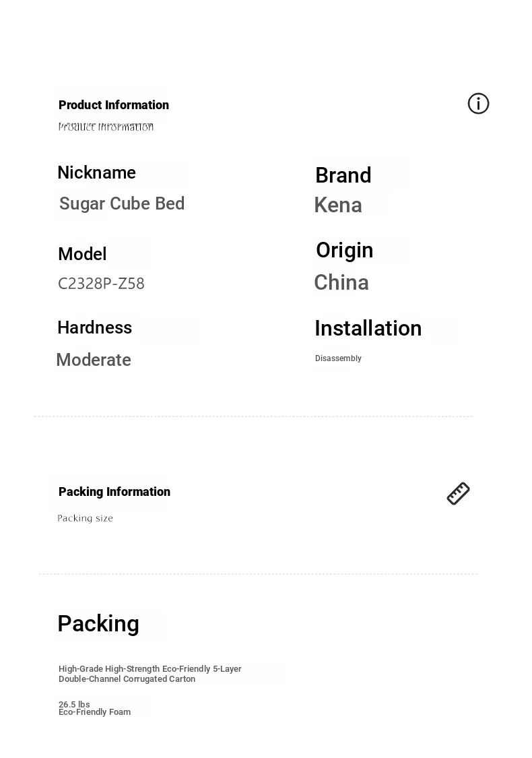Viewport: 532px width, 758px height.
Task: Click the info circle icon
Action: pos(478,104)
